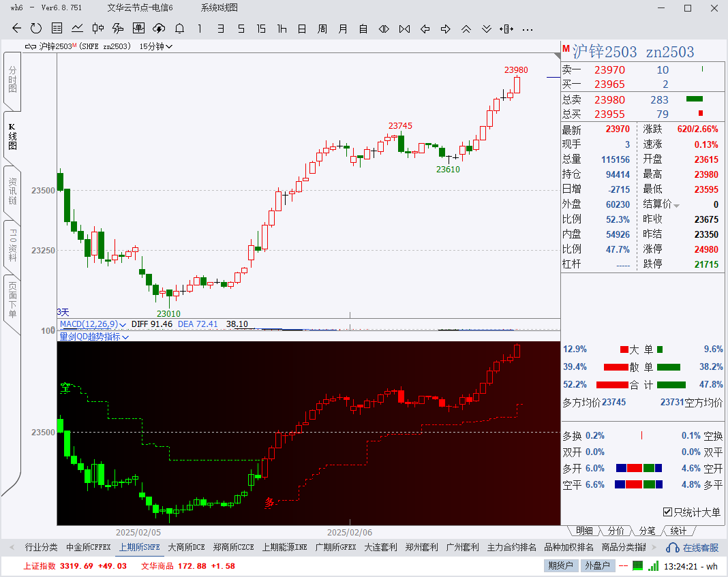
Task: Switch to time-sharing line chart icon
Action: [x=78, y=29]
